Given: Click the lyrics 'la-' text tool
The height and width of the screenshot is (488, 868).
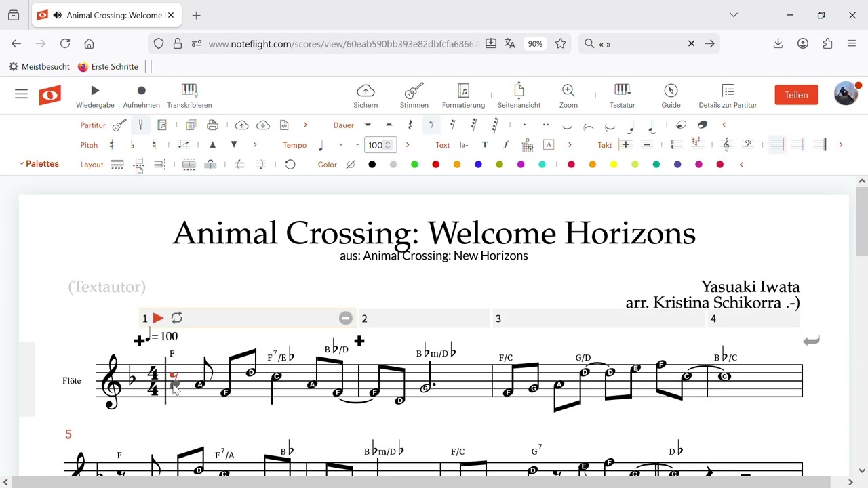Looking at the screenshot, I should (x=464, y=145).
